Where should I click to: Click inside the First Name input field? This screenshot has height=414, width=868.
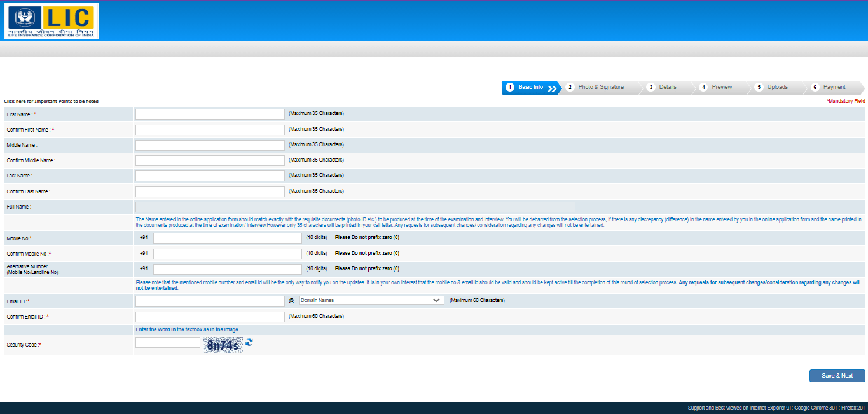[210, 114]
